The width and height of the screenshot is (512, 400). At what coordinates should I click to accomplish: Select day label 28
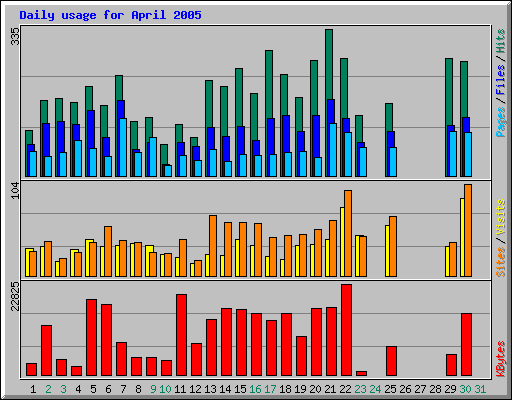[435, 389]
